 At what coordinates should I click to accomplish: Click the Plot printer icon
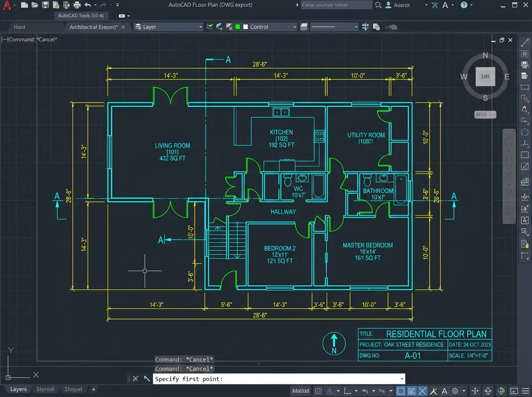point(77,5)
